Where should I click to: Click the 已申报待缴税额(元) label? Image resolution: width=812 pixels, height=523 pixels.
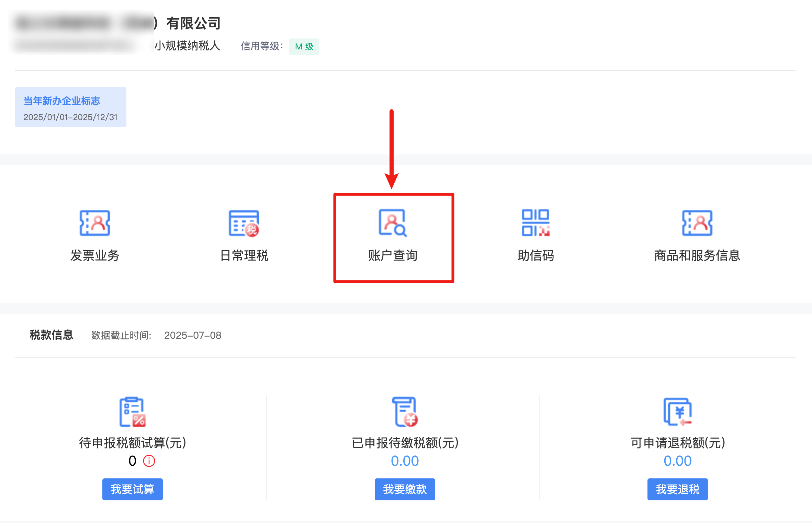click(x=405, y=443)
